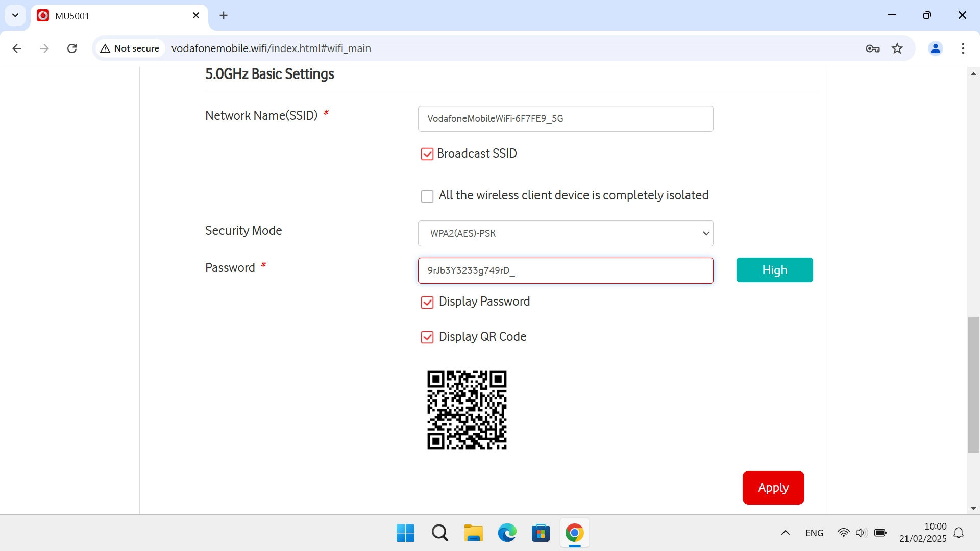Open the Chrome profile avatar icon
Viewport: 980px width, 551px height.
pyautogui.click(x=935, y=48)
